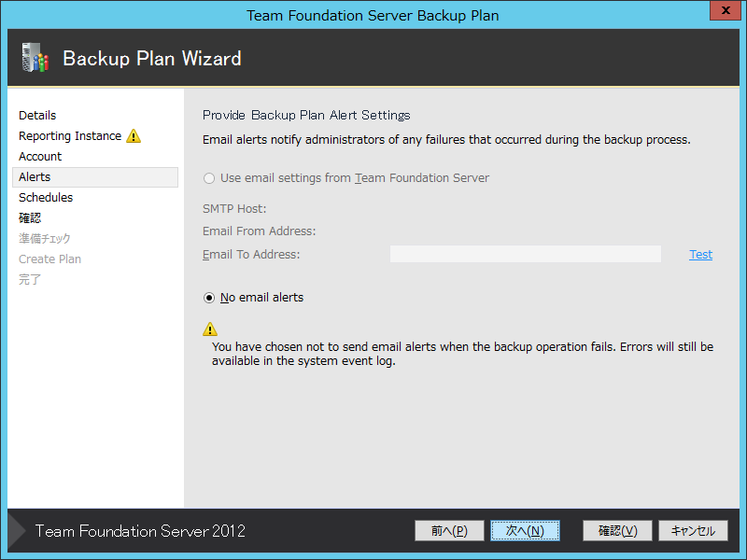Click the Backup Plan Wizard server icon

click(x=35, y=58)
